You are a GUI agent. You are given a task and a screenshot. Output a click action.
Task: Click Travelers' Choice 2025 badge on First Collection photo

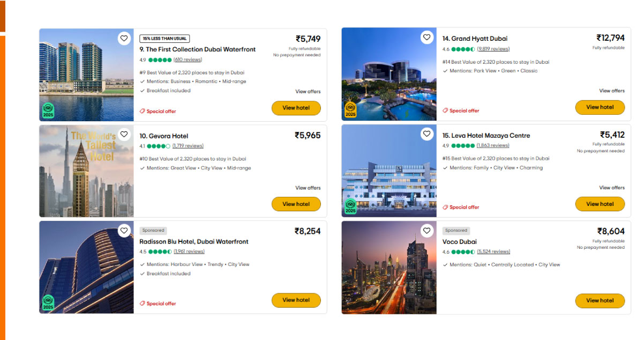pyautogui.click(x=48, y=111)
